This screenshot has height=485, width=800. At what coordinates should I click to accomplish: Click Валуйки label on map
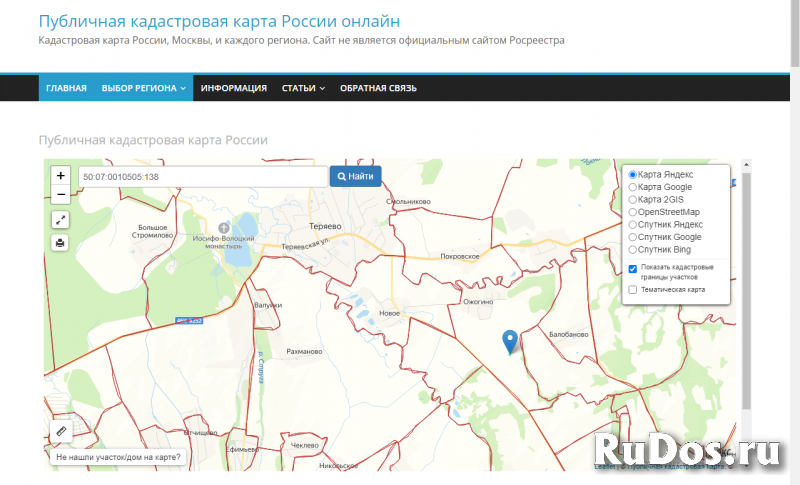pyautogui.click(x=268, y=305)
